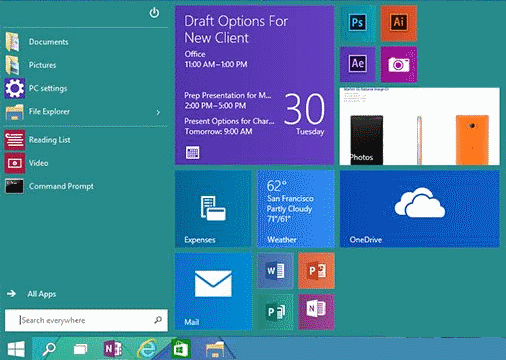This screenshot has height=360, width=506.
Task: Launch the Word tile
Action: [275, 271]
